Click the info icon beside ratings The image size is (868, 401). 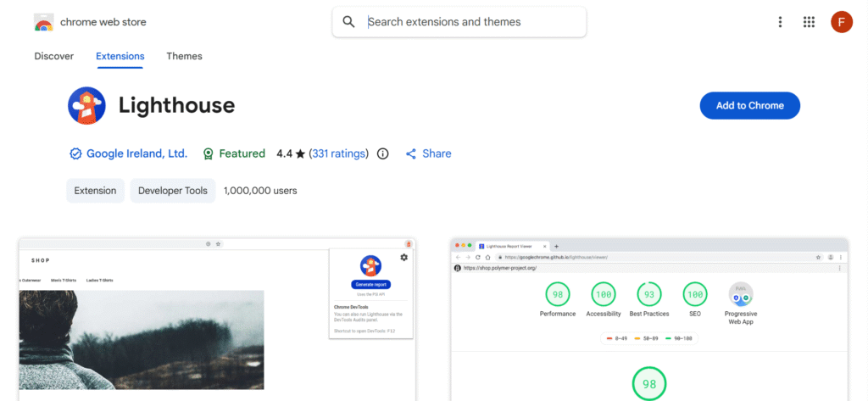click(x=382, y=153)
